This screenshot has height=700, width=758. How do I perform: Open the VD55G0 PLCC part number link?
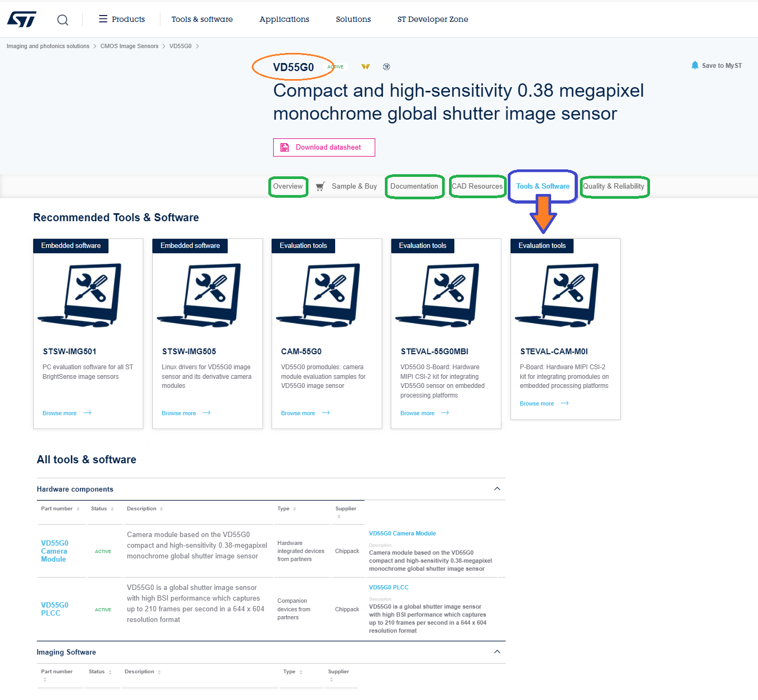(x=55, y=609)
